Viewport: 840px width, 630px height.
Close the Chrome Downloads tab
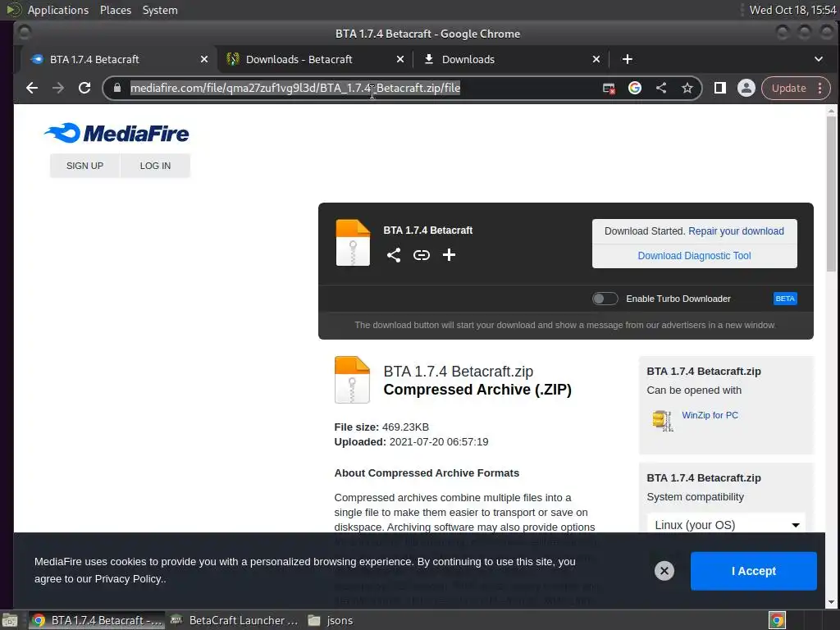pos(596,59)
